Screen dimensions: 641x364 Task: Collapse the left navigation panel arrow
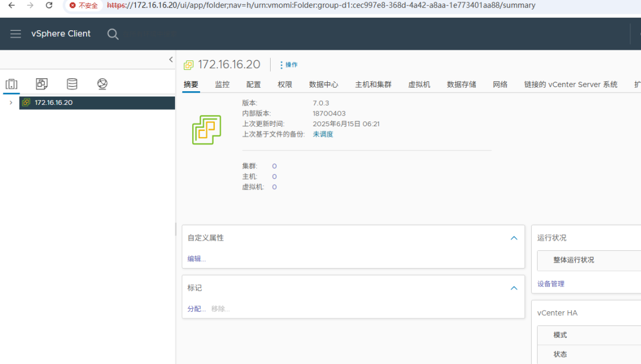(171, 60)
